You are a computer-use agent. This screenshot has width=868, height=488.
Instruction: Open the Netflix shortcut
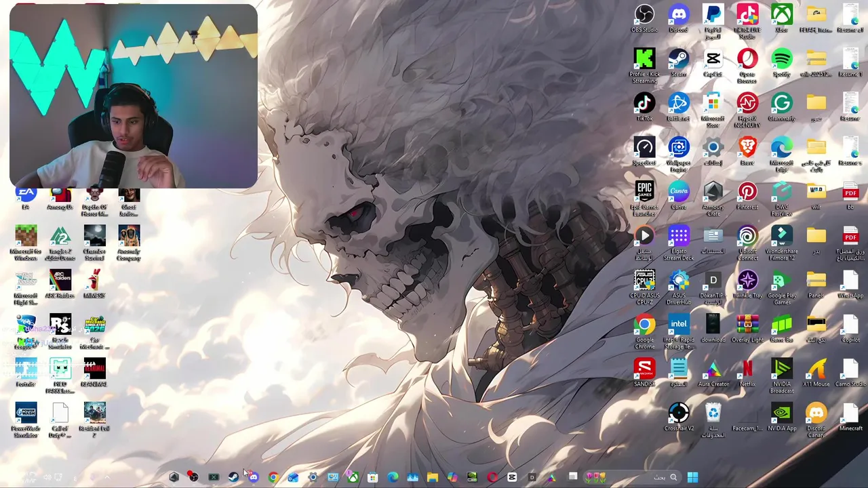coord(747,373)
